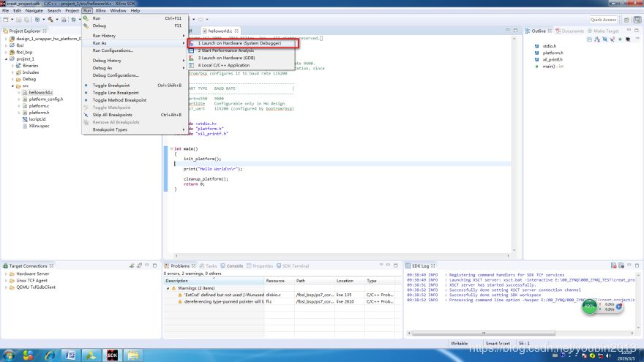
Task: Click the Skip All Breakpoints menu icon
Action: [x=86, y=115]
